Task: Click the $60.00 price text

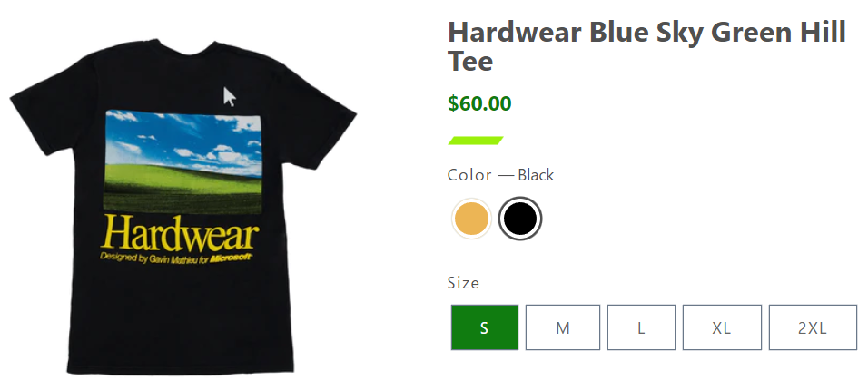Action: (x=479, y=103)
